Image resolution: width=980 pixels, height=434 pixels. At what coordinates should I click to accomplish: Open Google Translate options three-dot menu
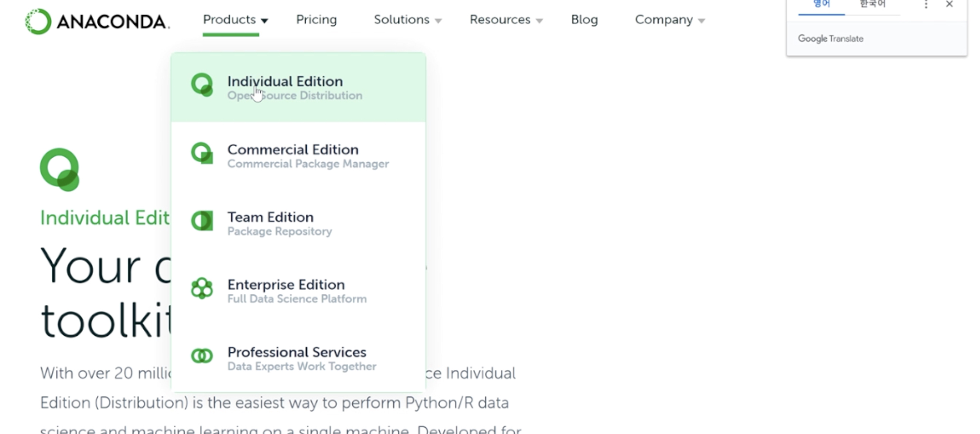point(925,5)
